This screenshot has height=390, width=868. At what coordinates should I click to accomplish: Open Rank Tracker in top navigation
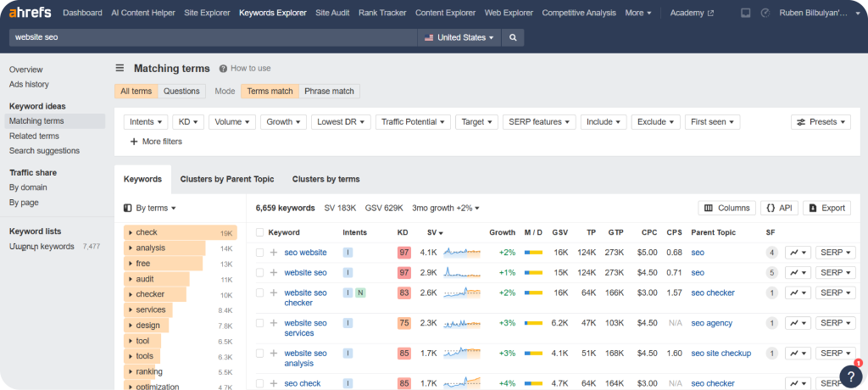point(382,13)
